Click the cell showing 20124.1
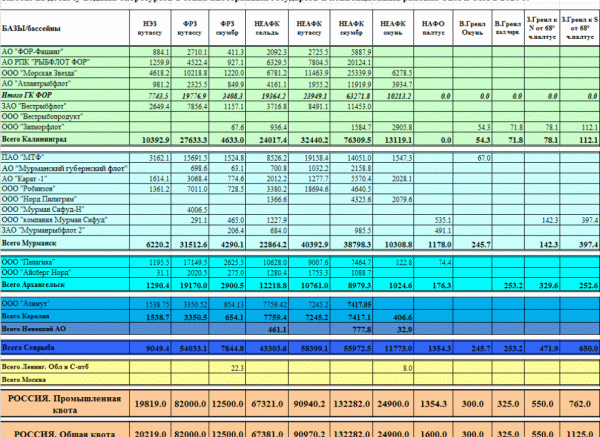This screenshot has height=437, width=600. tap(351, 62)
